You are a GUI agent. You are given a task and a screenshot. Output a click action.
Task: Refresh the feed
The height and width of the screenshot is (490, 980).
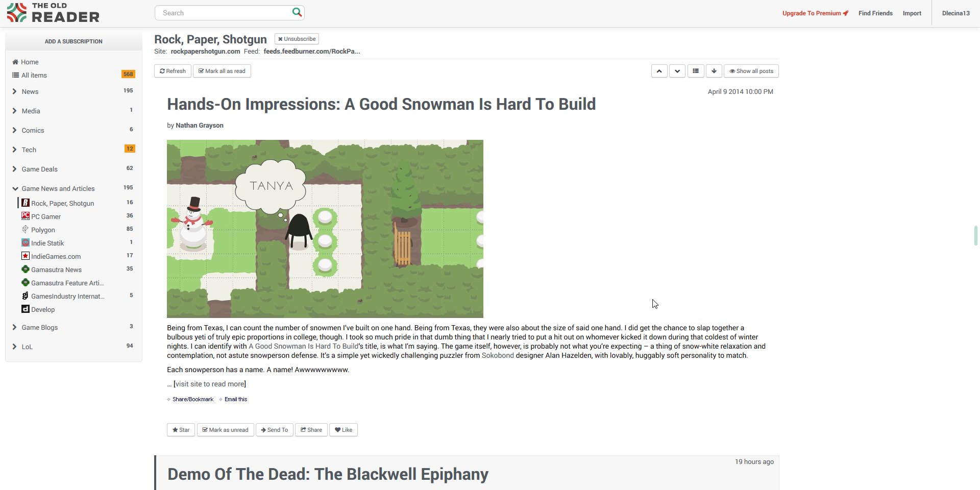173,71
